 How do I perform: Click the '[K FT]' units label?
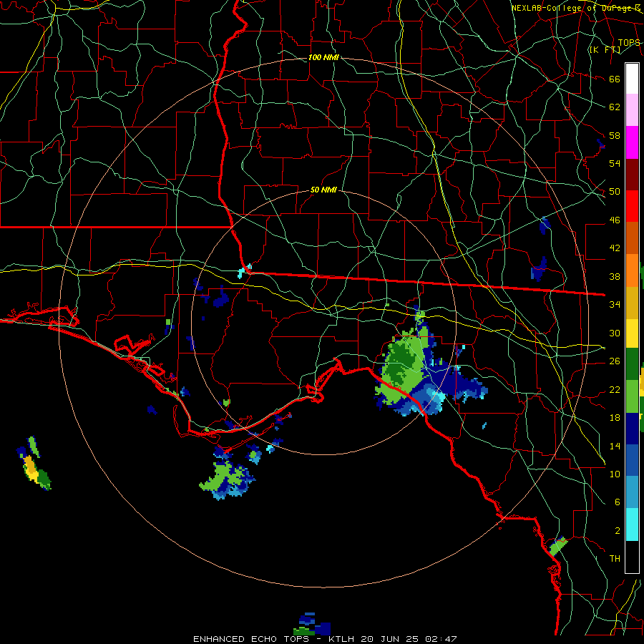pos(605,49)
